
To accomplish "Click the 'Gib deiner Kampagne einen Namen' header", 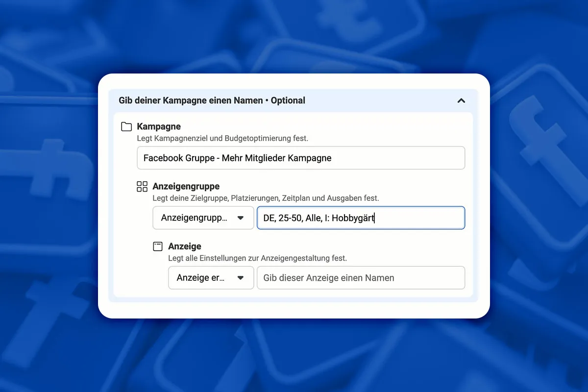I will (212, 100).
